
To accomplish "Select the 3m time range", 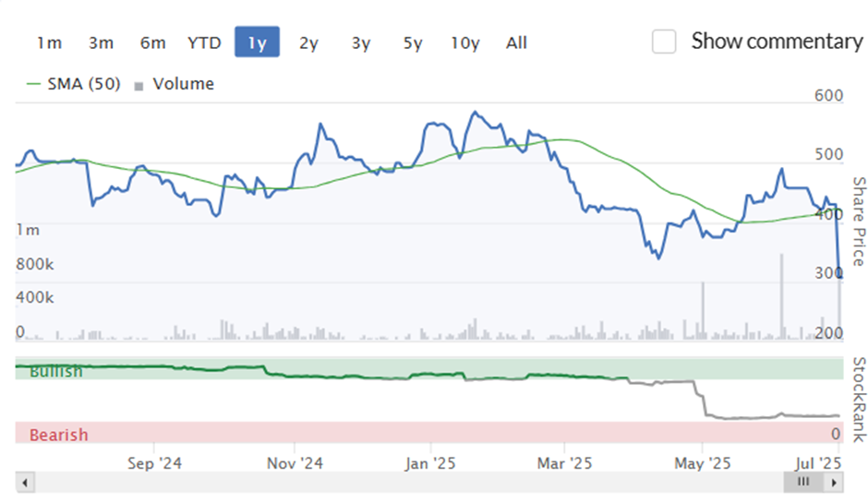I will click(x=101, y=42).
